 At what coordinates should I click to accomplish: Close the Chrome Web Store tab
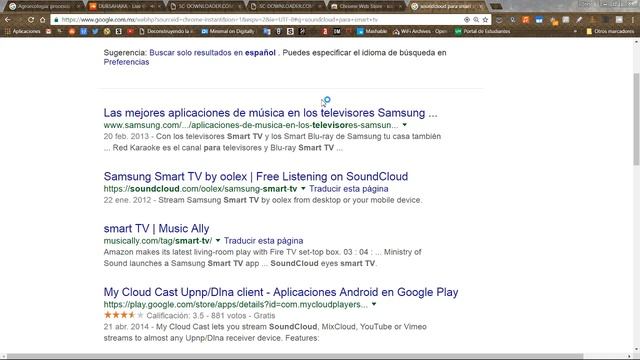coord(400,7)
